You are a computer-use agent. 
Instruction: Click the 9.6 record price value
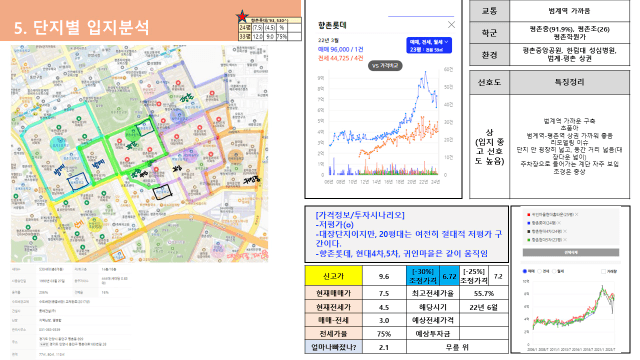point(384,276)
